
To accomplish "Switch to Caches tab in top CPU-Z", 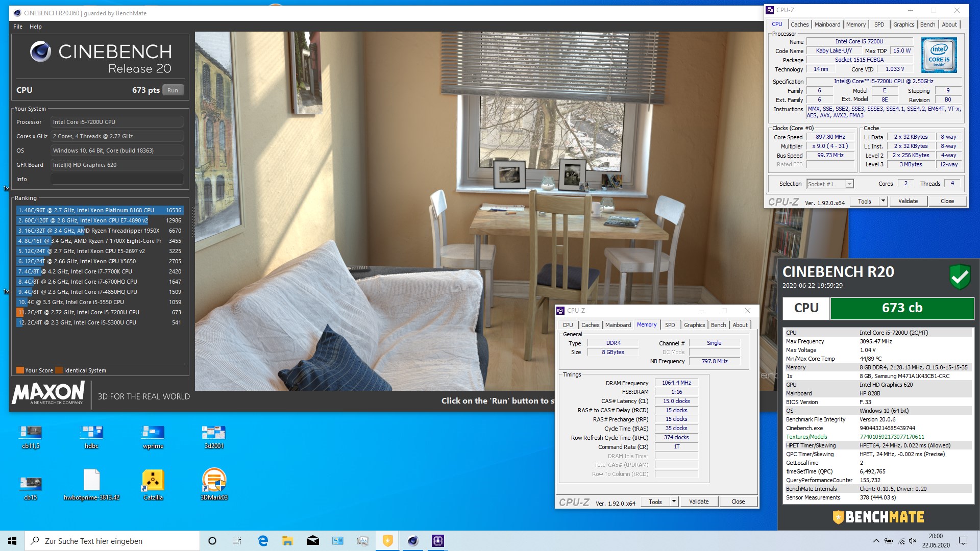I will [799, 24].
